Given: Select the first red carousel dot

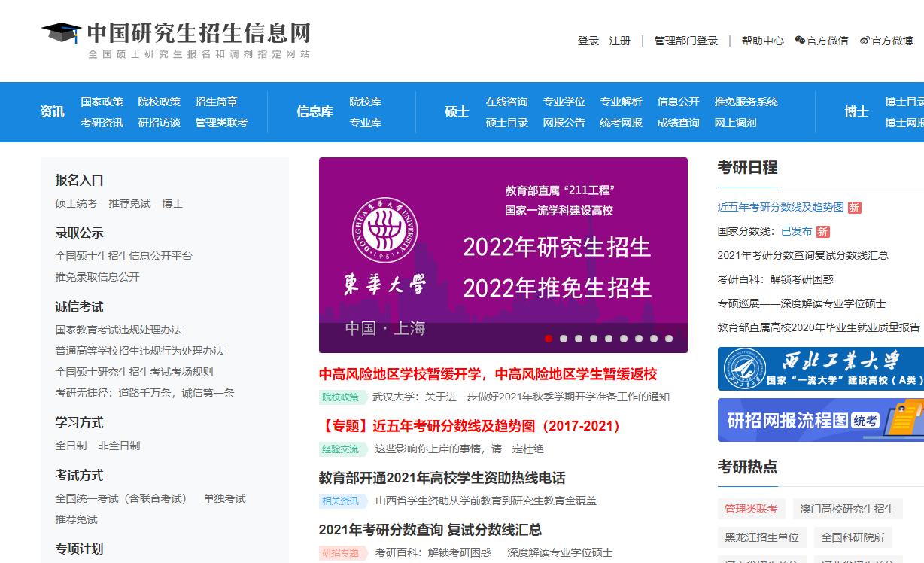Looking at the screenshot, I should coord(549,339).
